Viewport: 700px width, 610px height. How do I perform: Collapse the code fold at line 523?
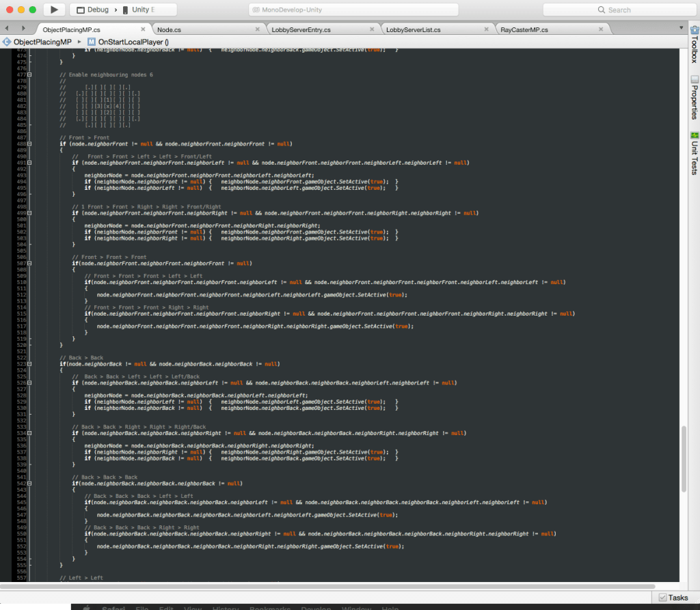(29, 364)
